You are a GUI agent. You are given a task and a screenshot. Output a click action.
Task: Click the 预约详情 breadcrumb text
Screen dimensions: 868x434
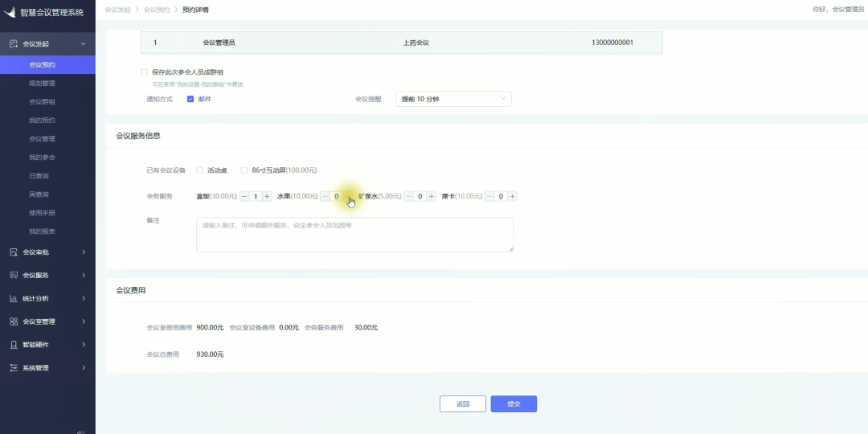(x=195, y=10)
